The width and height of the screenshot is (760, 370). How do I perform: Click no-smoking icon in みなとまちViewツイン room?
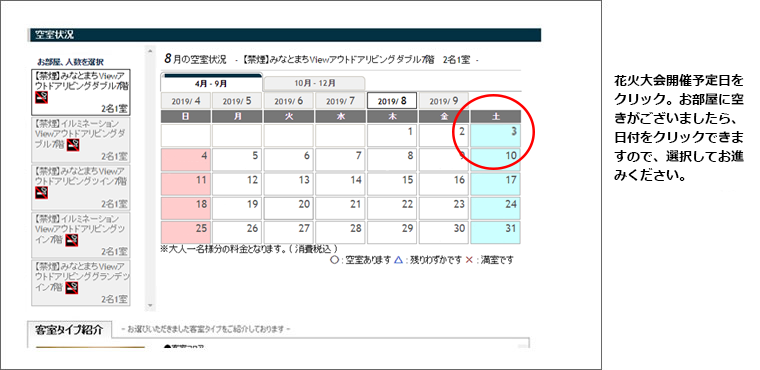(x=42, y=193)
